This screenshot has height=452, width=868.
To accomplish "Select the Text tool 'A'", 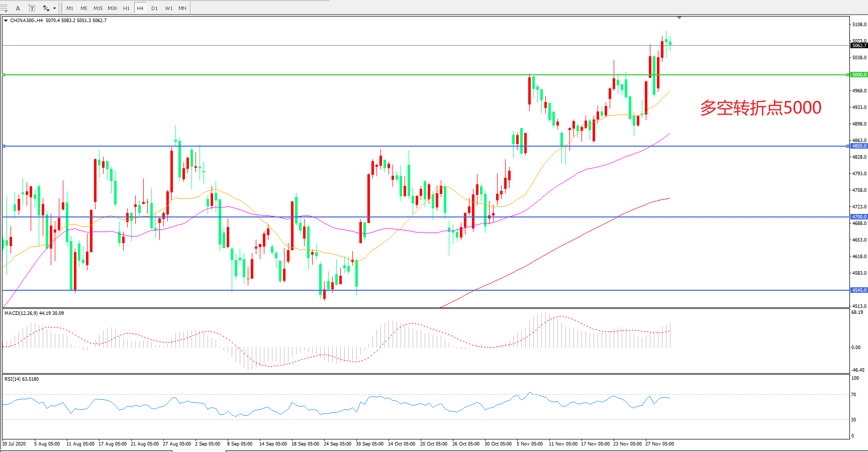I will tap(18, 8).
